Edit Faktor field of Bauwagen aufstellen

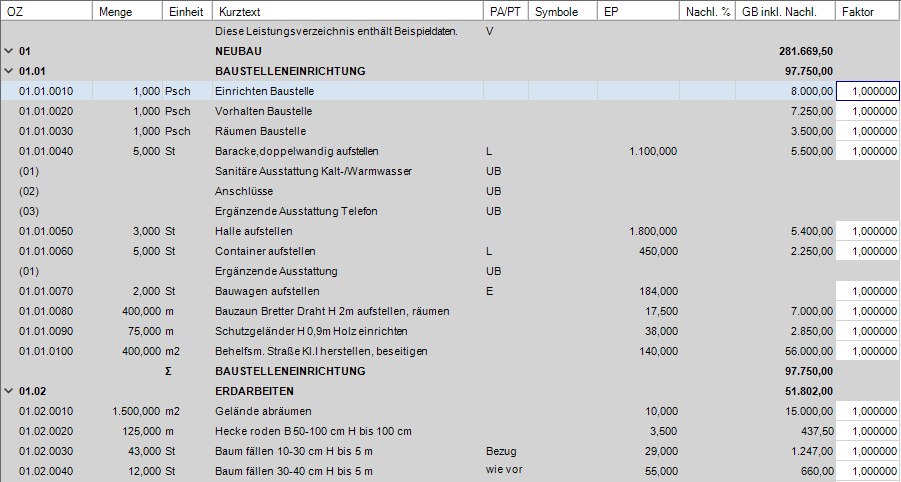[868, 291]
